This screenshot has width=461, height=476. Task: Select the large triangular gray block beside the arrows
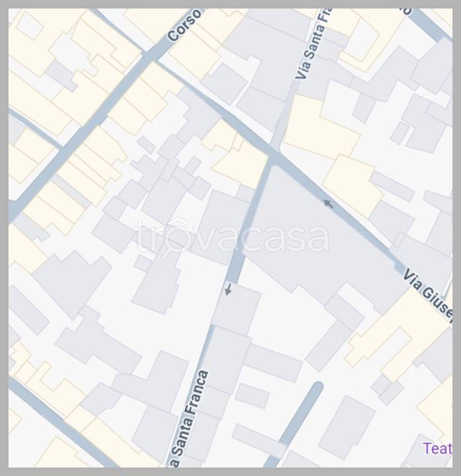point(322,235)
